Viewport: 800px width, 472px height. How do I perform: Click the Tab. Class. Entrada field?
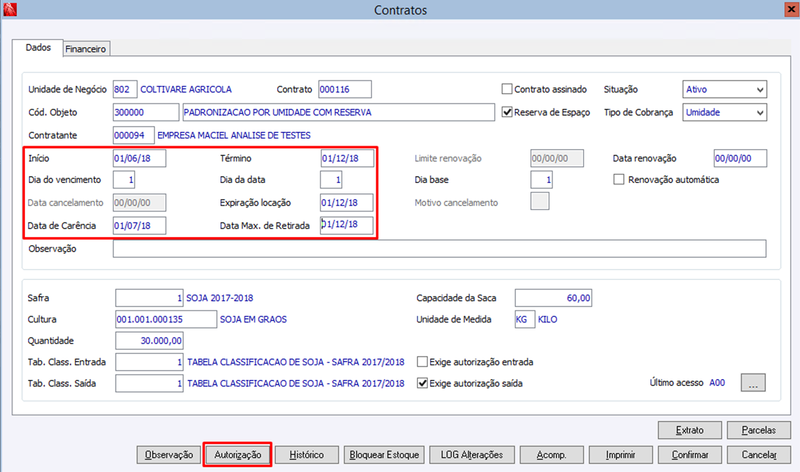pos(149,362)
